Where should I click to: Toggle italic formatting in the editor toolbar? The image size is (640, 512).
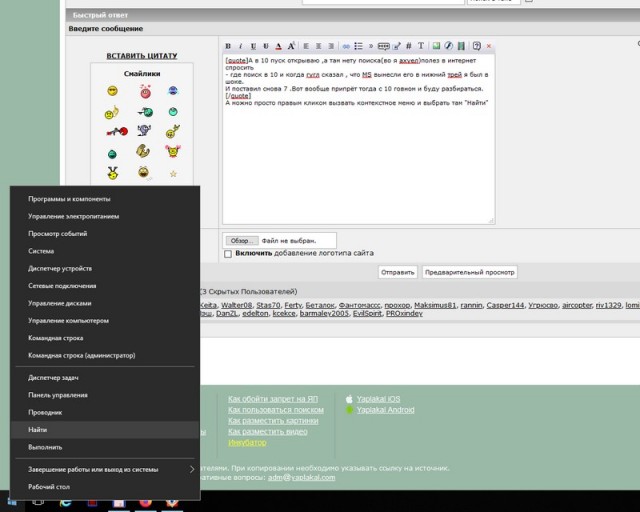point(240,46)
